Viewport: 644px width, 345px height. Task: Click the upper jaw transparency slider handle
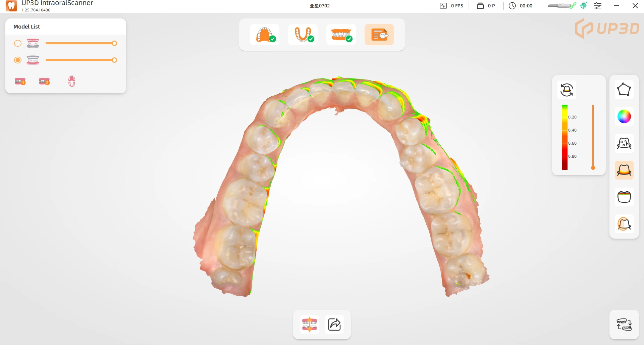point(114,43)
